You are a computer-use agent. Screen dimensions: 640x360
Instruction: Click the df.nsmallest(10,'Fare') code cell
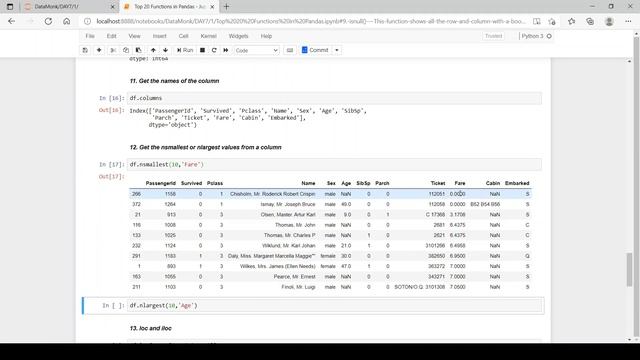(335, 164)
